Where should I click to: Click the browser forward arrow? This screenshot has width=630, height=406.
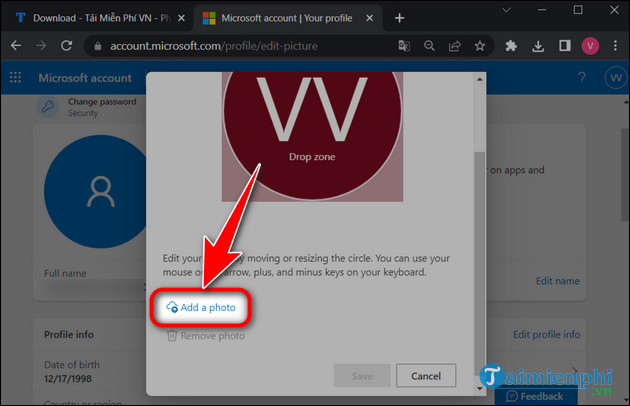[x=41, y=45]
